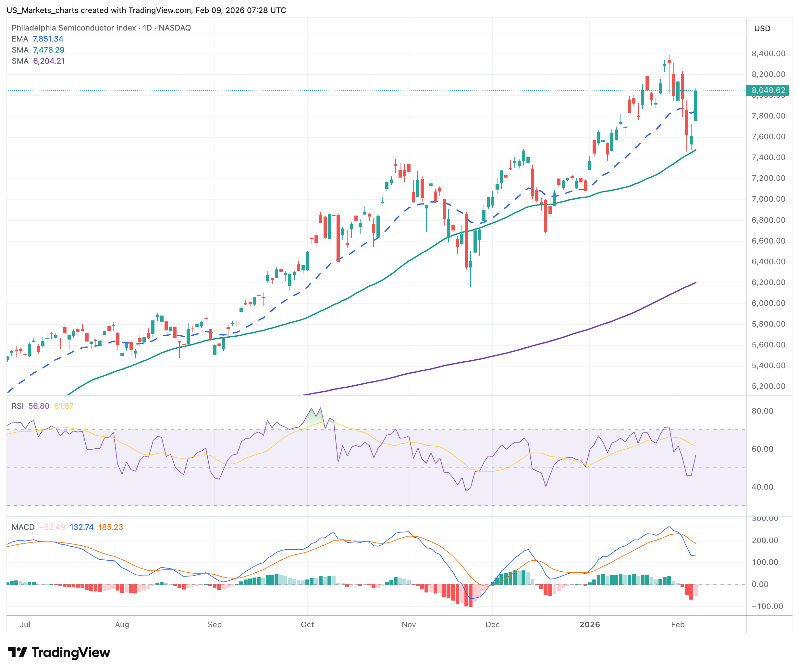Click the 6,200.00 price scale label
The width and height of the screenshot is (799, 672).
point(768,283)
